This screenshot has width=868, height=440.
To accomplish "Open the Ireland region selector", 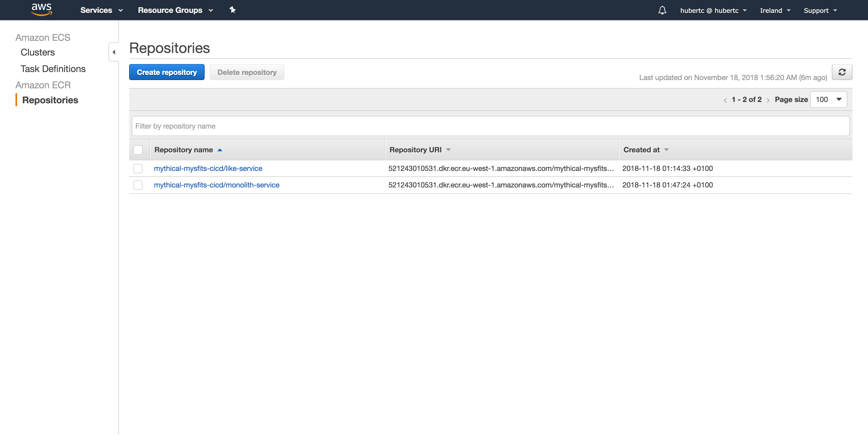I will click(775, 10).
